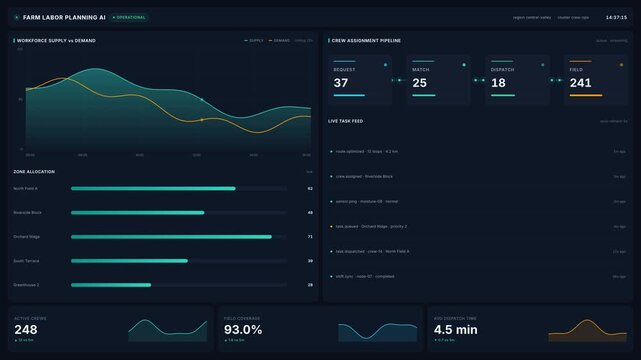Click the demand curve marker dot on chart
Viewport: 641px width, 360px height.
(x=202, y=120)
